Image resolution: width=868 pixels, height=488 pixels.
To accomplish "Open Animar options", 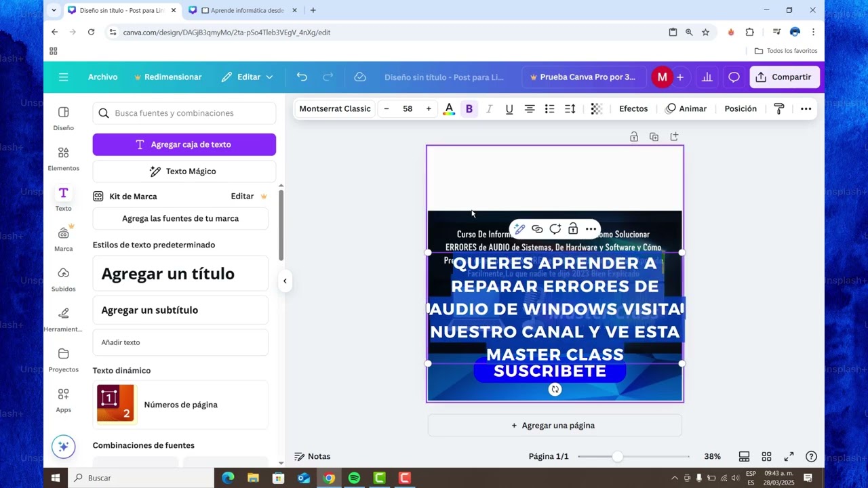I will 686,109.
